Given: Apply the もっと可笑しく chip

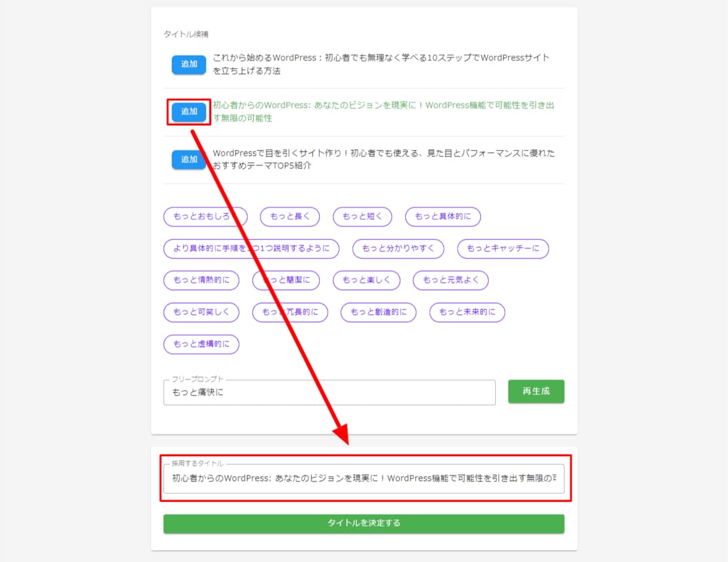Looking at the screenshot, I should point(201,312).
